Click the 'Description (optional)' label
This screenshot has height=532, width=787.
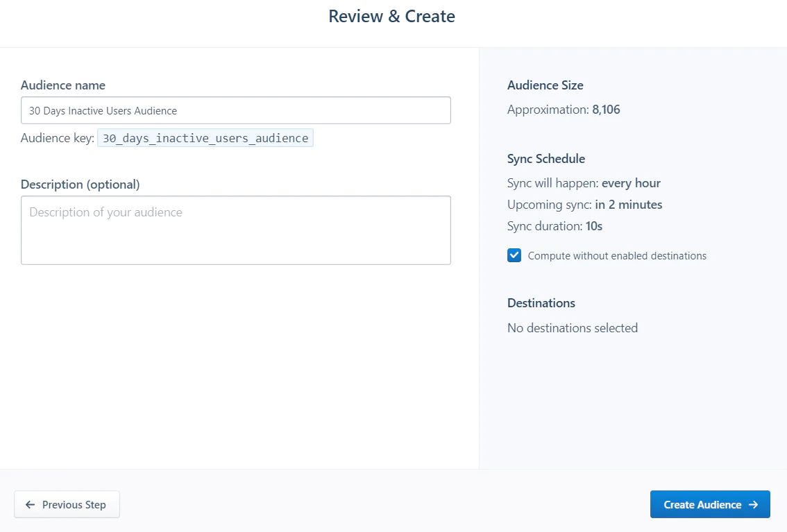coord(80,185)
